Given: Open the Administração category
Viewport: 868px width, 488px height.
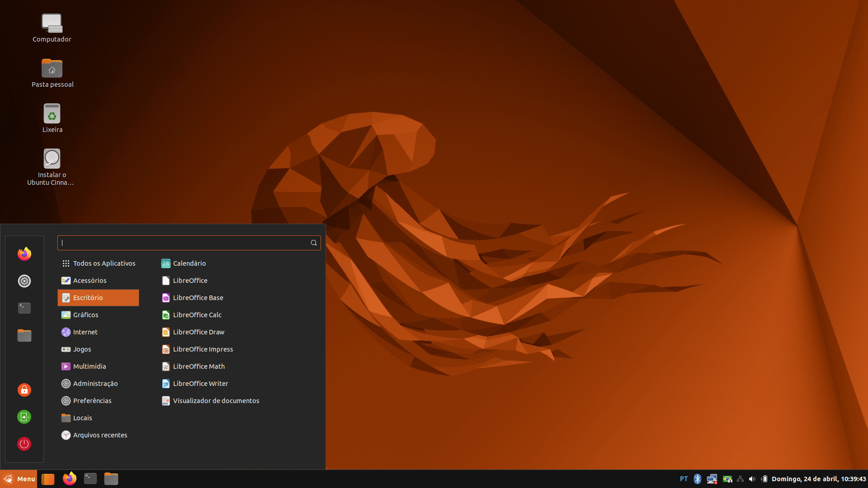Looking at the screenshot, I should (x=98, y=384).
